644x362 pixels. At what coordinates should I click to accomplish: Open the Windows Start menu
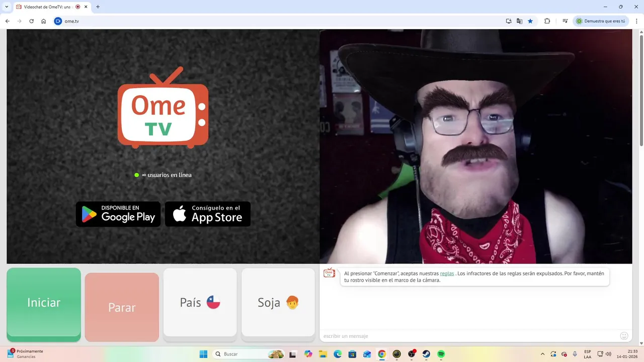point(203,354)
